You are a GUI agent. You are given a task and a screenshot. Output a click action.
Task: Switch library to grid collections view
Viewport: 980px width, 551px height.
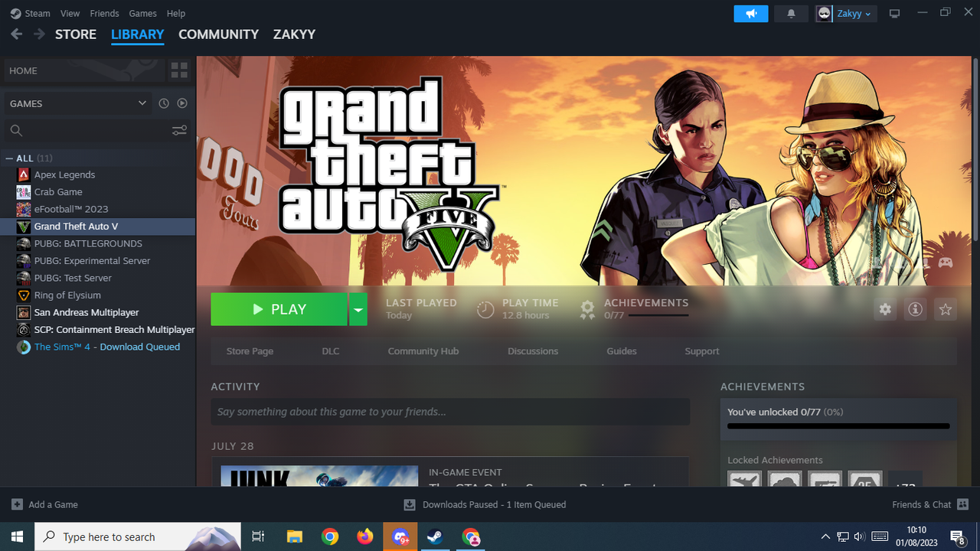[179, 70]
